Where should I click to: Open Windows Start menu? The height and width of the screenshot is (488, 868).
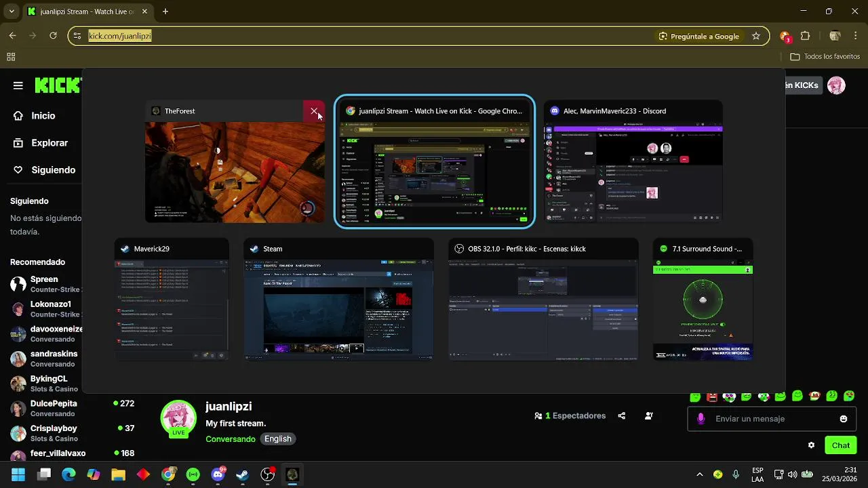pos(18,474)
